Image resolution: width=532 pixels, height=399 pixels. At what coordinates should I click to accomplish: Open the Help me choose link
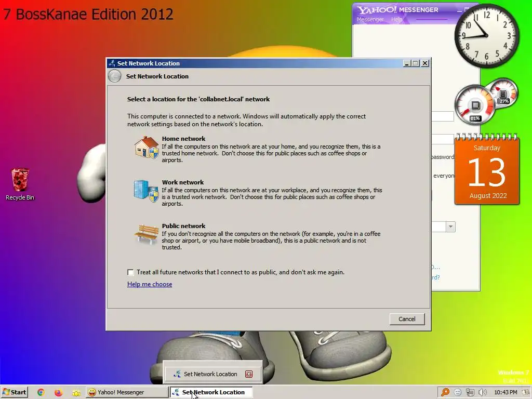coord(150,284)
